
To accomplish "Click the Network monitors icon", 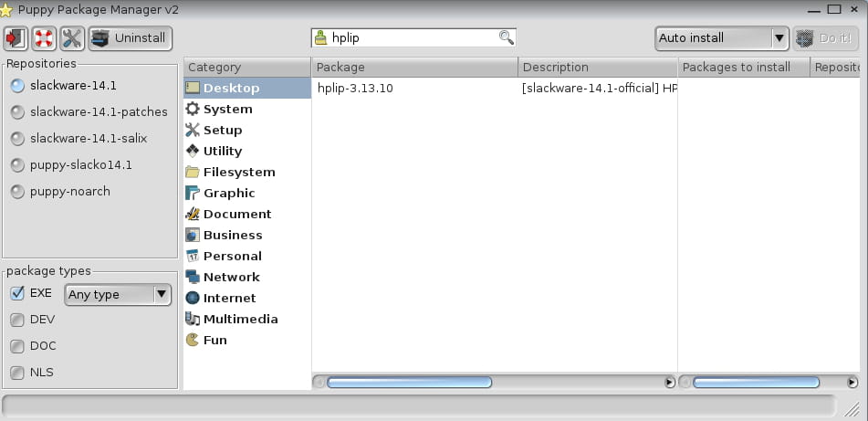I will point(192,277).
